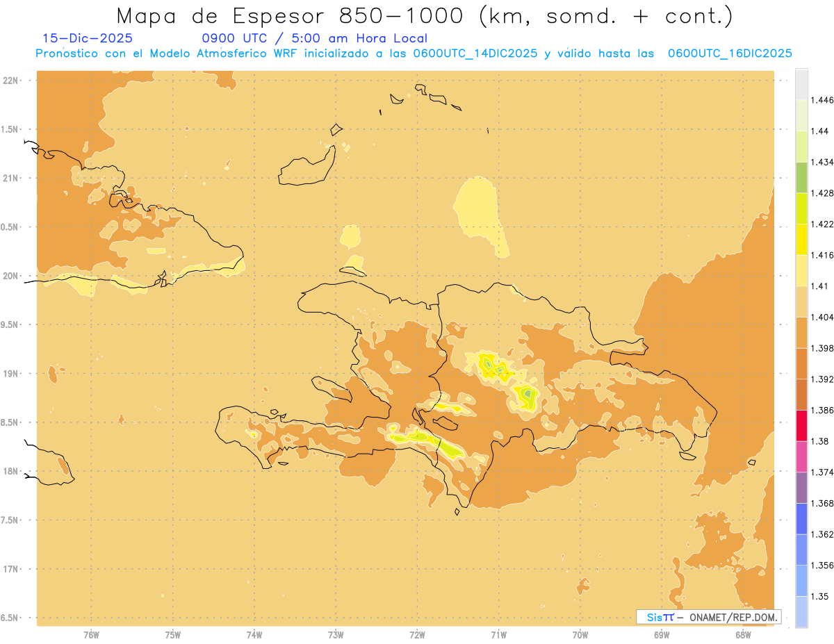This screenshot has width=834, height=644.
Task: Click the legend value '1.368'
Action: click(824, 503)
